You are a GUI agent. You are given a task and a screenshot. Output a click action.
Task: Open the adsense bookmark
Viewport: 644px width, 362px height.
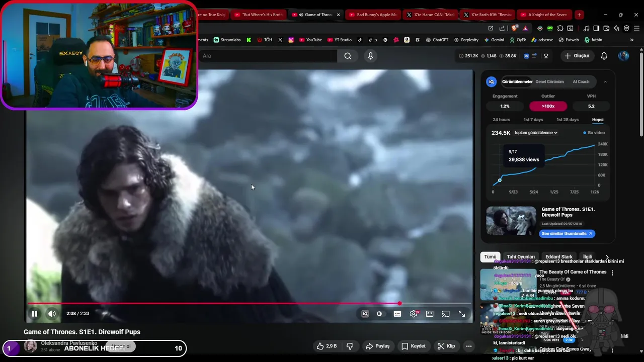[542, 40]
